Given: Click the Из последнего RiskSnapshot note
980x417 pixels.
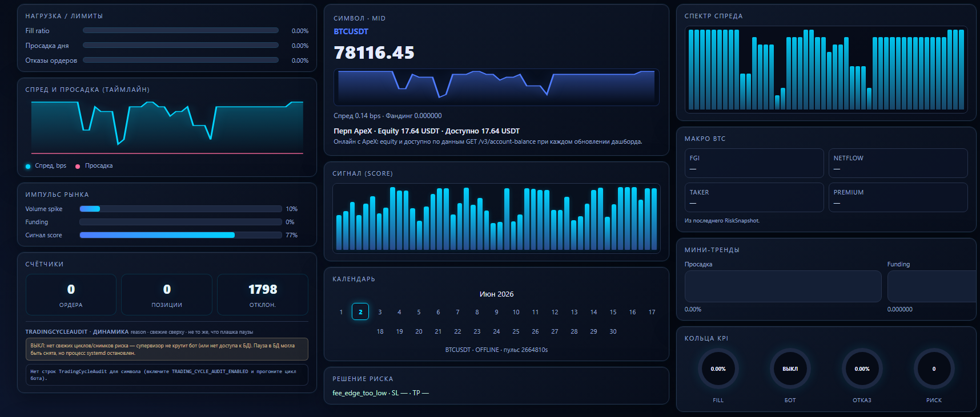Looking at the screenshot, I should pos(722,221).
